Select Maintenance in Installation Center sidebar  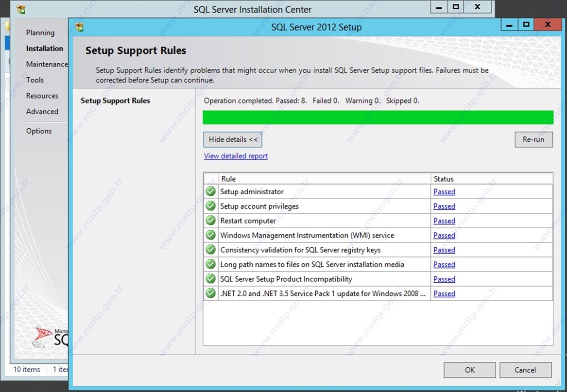47,64
